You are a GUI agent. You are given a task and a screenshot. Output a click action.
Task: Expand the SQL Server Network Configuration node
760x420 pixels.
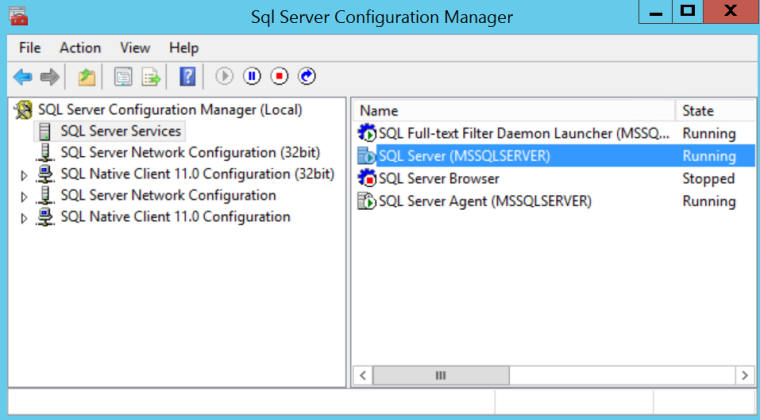[x=24, y=197]
